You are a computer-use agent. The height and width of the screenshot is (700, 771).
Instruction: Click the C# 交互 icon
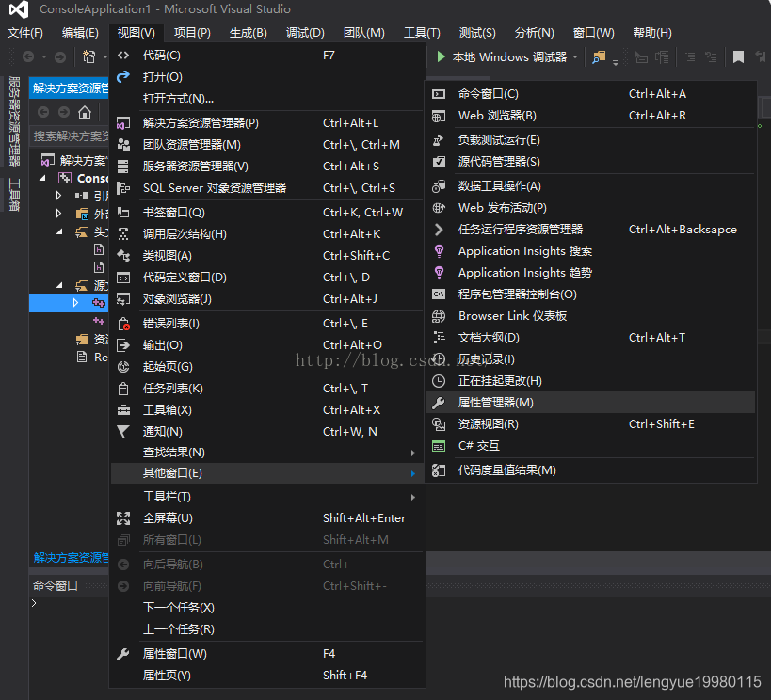pyautogui.click(x=439, y=446)
